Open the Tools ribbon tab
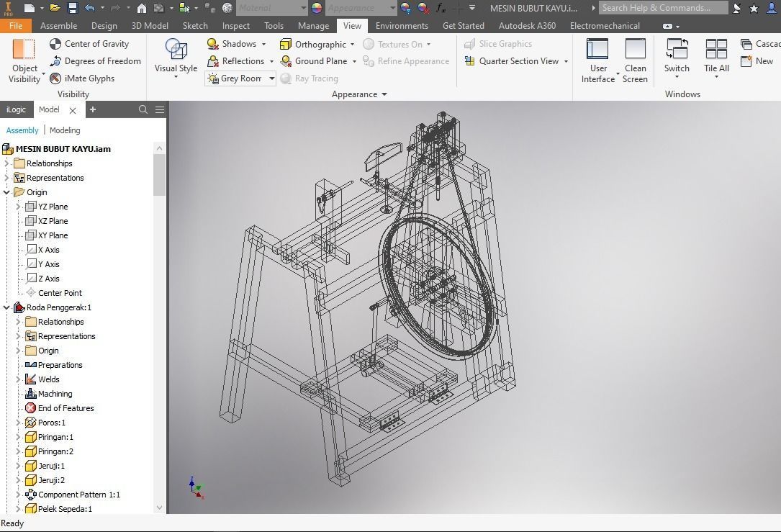The image size is (781, 532). coord(274,25)
